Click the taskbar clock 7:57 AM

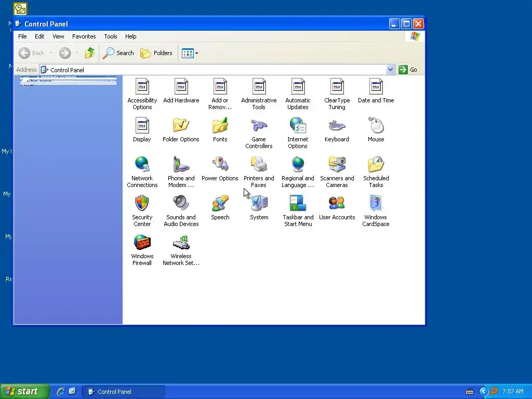coord(513,392)
